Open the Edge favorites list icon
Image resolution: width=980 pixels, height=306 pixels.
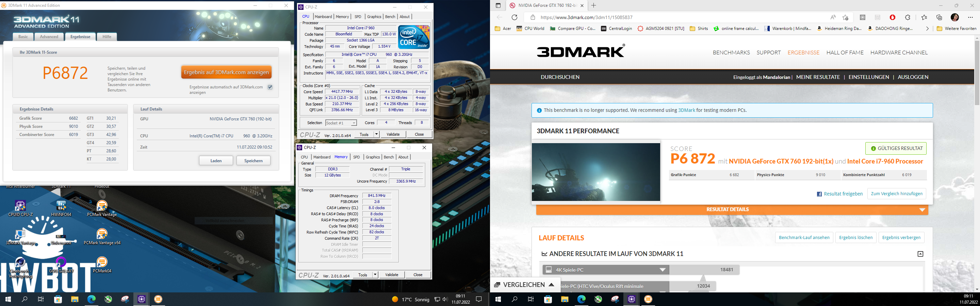[924, 17]
